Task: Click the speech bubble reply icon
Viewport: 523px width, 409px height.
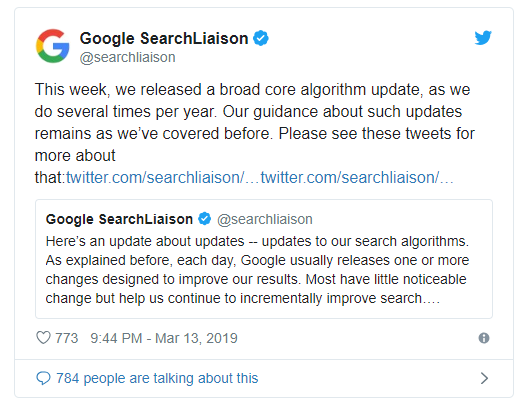Action: (43, 378)
